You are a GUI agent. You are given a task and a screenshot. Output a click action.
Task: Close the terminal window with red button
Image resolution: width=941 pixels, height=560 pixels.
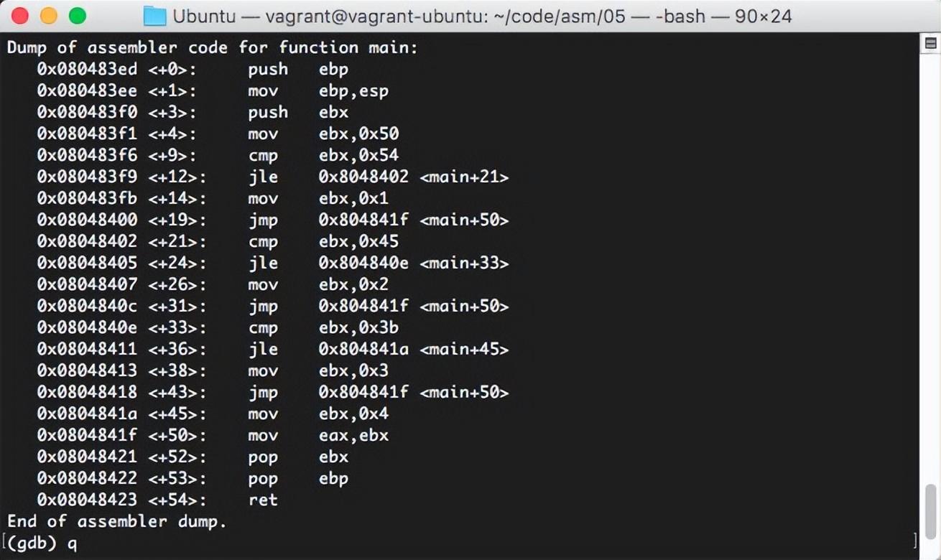point(20,16)
